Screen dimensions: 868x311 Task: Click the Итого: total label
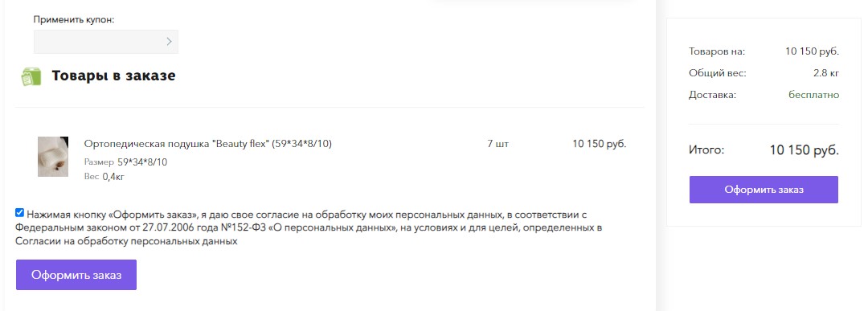point(706,150)
